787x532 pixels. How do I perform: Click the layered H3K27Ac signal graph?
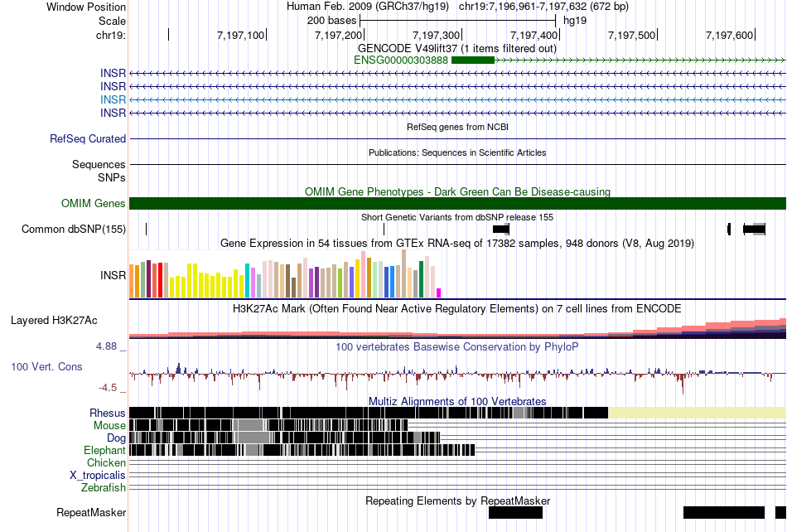457,327
